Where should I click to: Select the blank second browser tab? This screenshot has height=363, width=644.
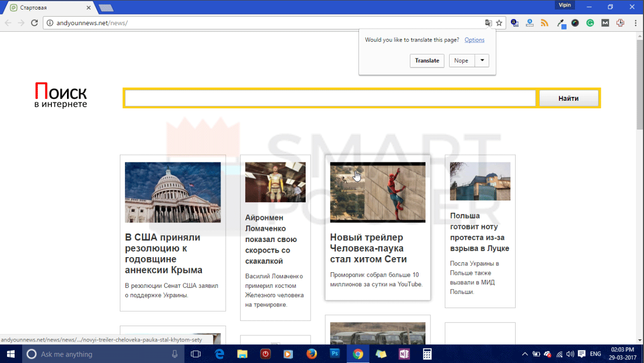click(106, 7)
